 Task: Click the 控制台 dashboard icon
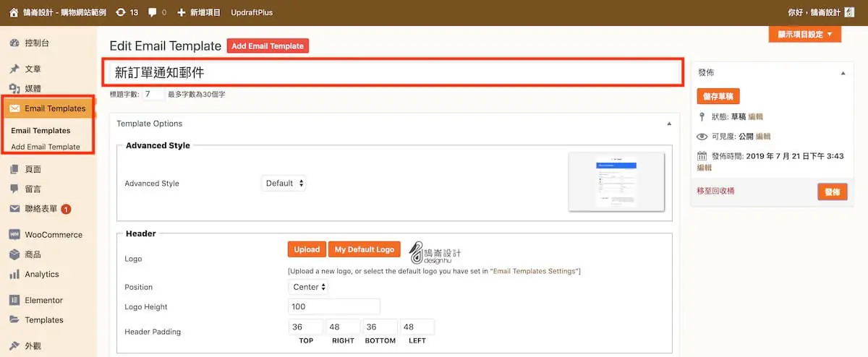point(14,43)
